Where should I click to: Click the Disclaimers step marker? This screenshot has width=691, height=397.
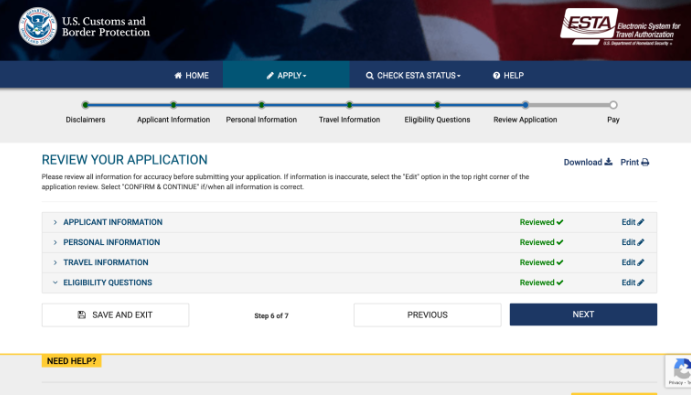85,105
